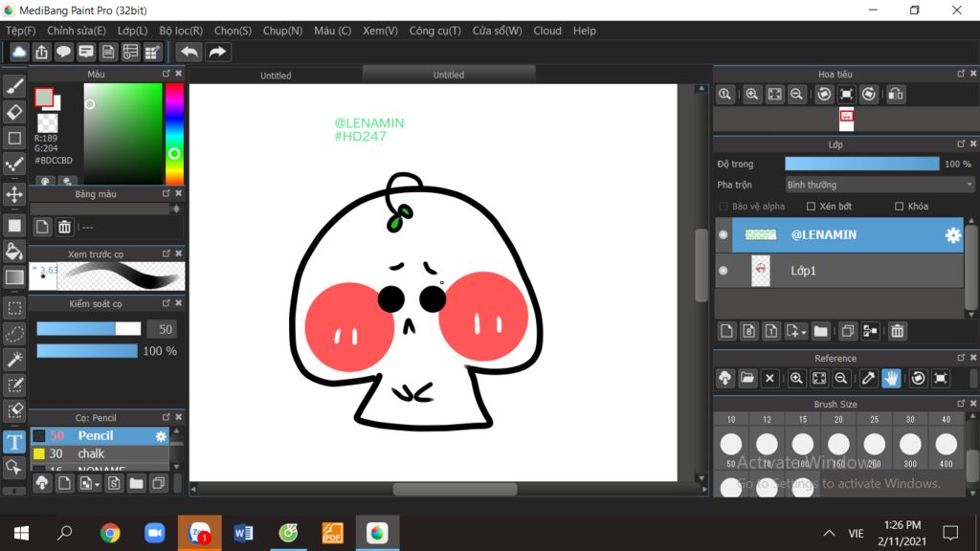This screenshot has width=980, height=551.
Task: Click the Undo arrow in the toolbar
Action: [x=189, y=52]
